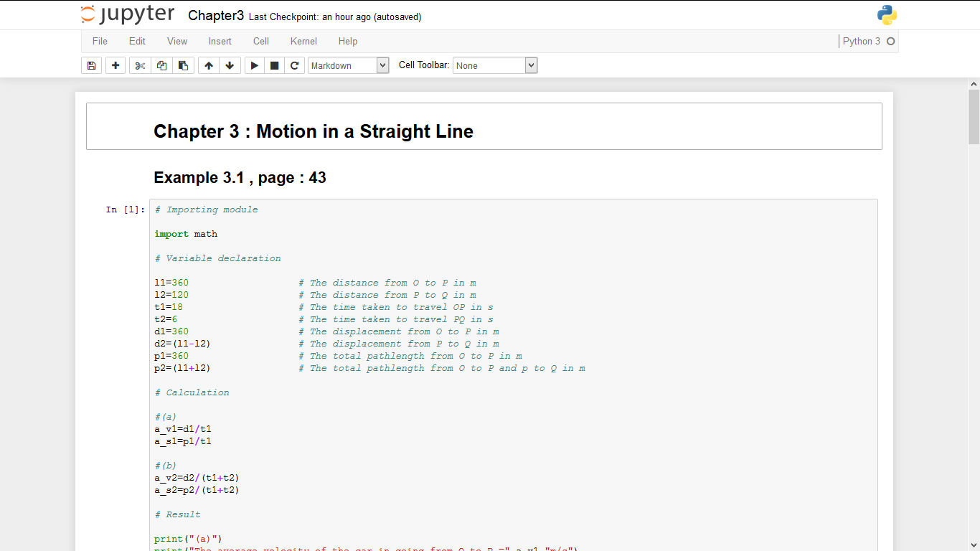
Task: Rename notebook by clicking Chapter3 title
Action: click(215, 16)
